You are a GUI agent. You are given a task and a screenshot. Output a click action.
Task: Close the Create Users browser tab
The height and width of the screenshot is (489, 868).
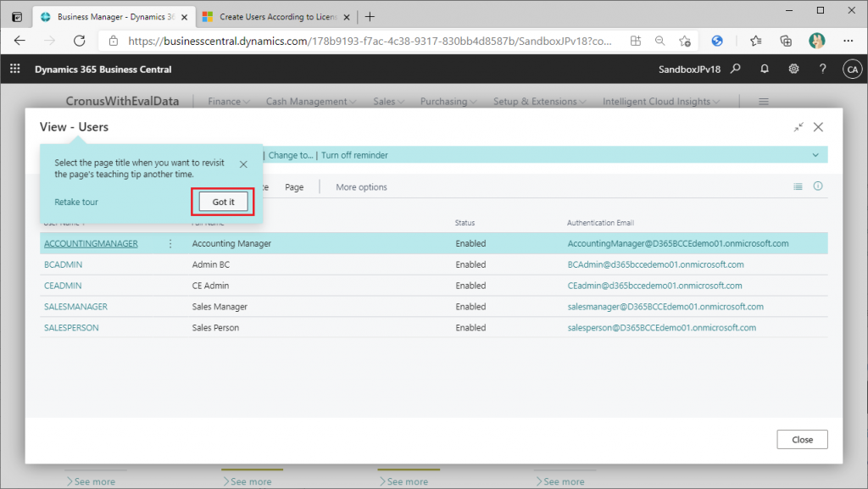(x=347, y=17)
